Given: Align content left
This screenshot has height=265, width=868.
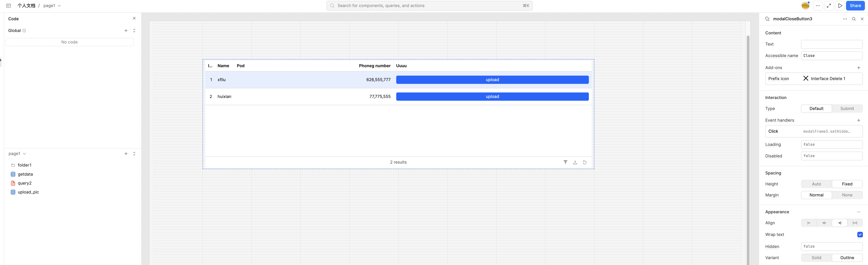Looking at the screenshot, I should [x=809, y=223].
